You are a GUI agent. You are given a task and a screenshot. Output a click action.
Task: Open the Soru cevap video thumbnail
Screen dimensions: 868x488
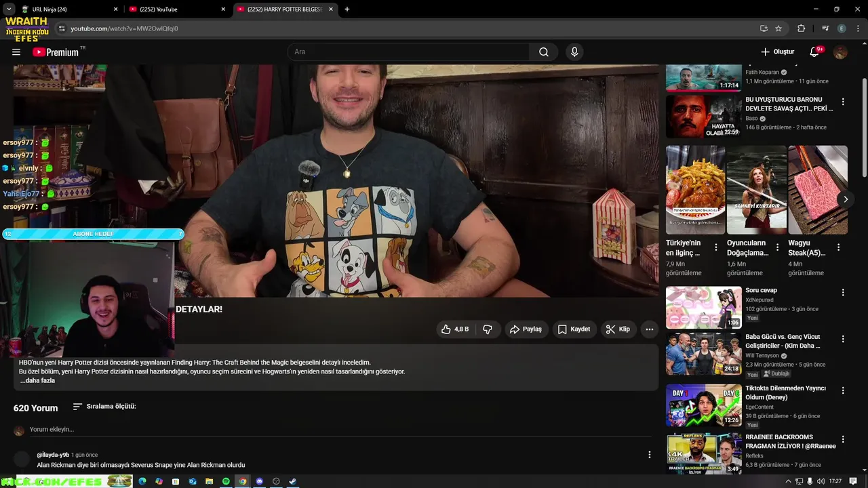(703, 308)
